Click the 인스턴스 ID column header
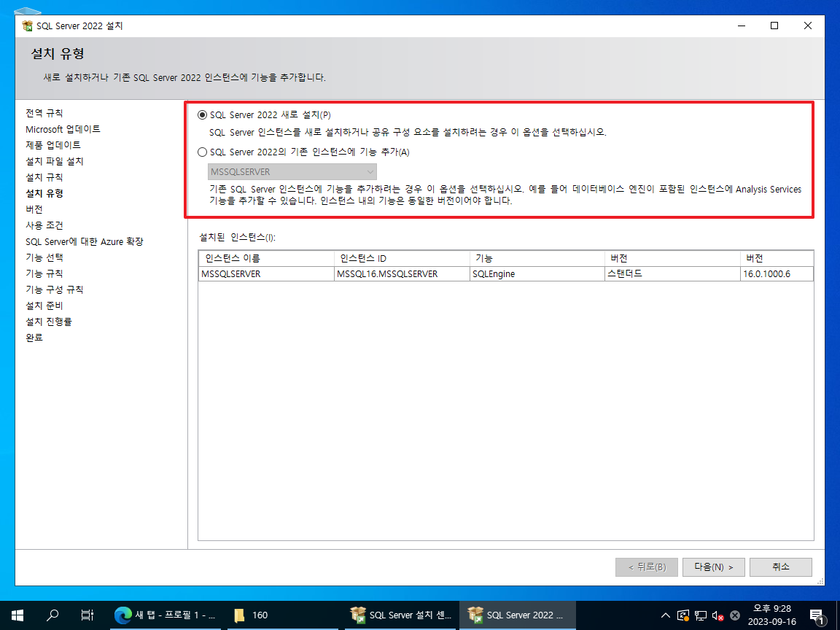840x630 pixels. coord(402,258)
